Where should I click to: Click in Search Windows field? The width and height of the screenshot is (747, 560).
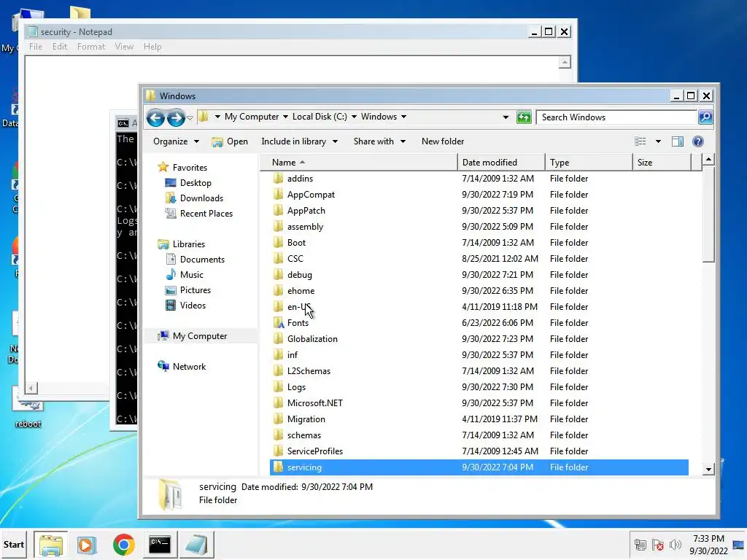(x=617, y=117)
